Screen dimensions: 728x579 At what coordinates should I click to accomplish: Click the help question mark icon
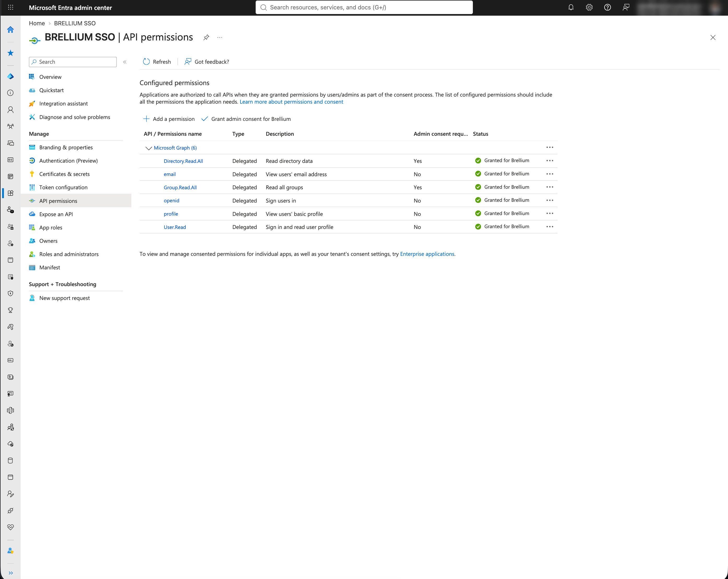(607, 7)
